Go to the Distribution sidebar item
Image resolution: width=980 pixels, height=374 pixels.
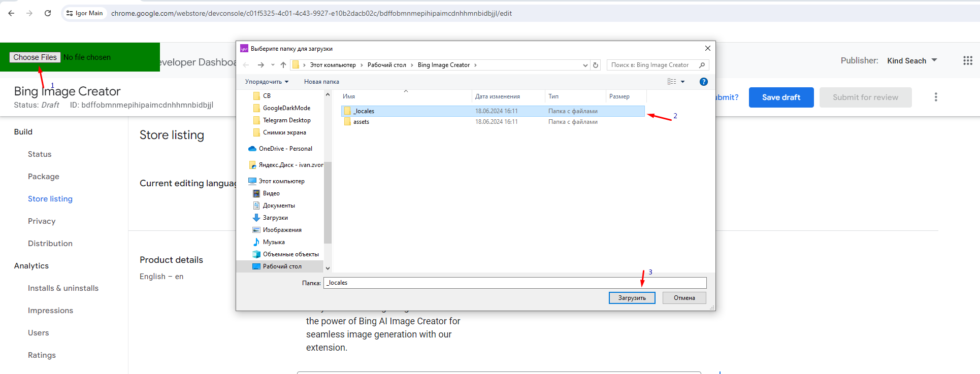coord(50,244)
